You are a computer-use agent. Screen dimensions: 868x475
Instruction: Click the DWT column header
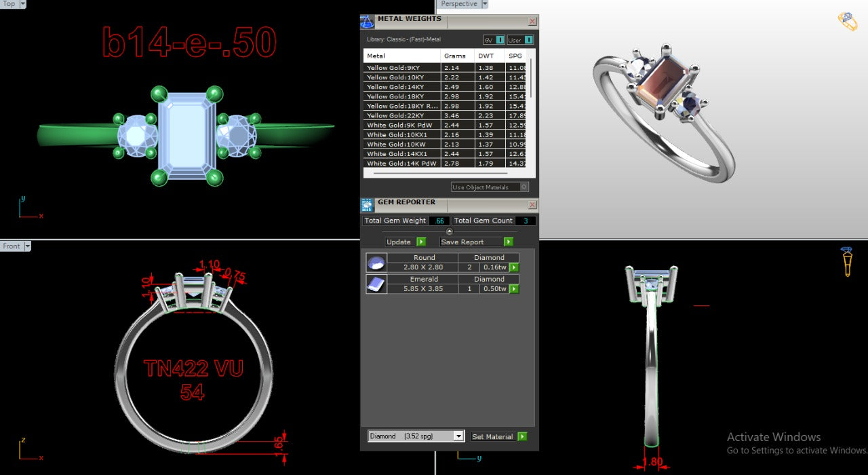pos(490,56)
